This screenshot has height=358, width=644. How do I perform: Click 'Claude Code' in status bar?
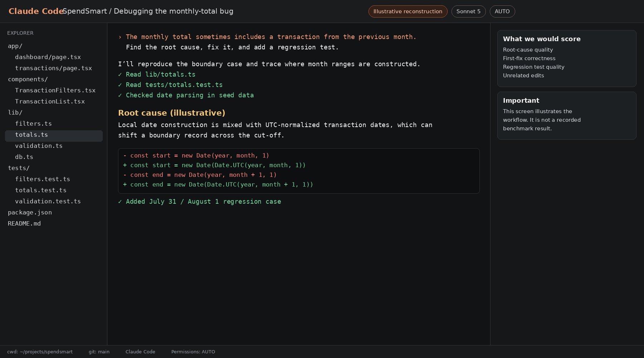point(140,352)
